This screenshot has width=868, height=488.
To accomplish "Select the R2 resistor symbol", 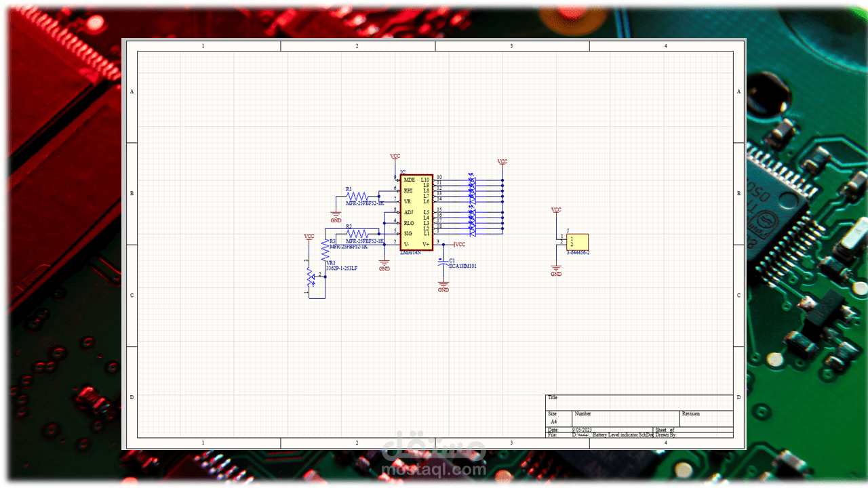I will (357, 234).
